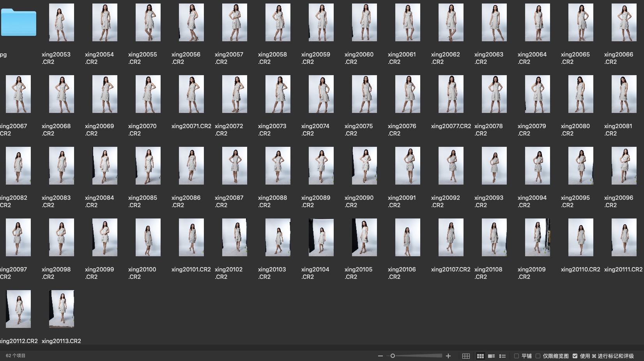Viewport: 644px width, 361px height.
Task: Click the thumbnail size slider handle
Action: click(x=393, y=356)
